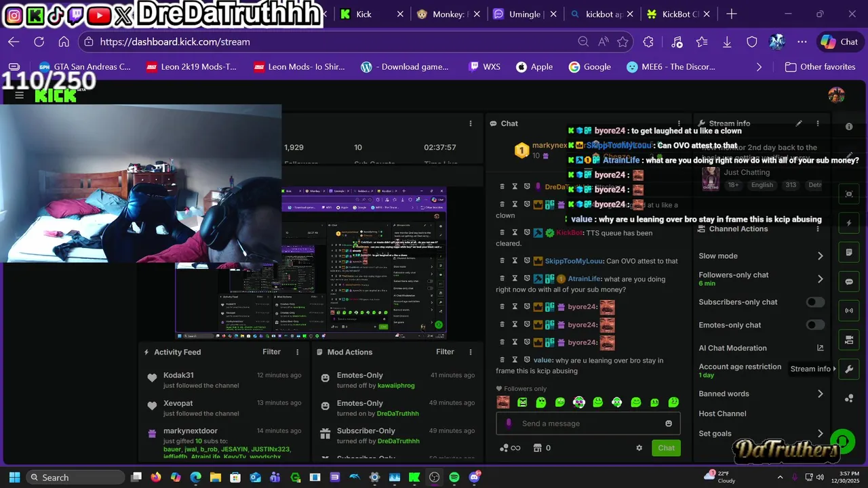The height and width of the screenshot is (488, 868).
Task: Open Mod Actions Filter dropdown
Action: pyautogui.click(x=445, y=352)
